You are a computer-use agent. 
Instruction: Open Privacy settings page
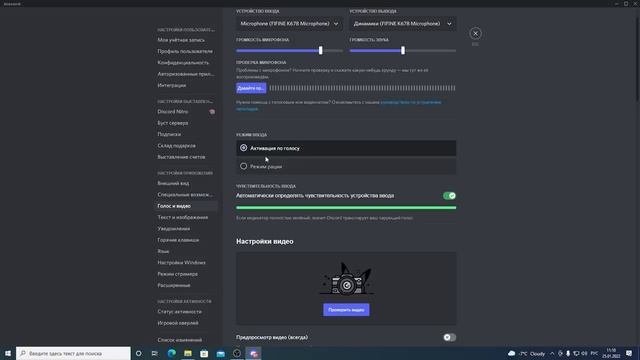tap(183, 63)
